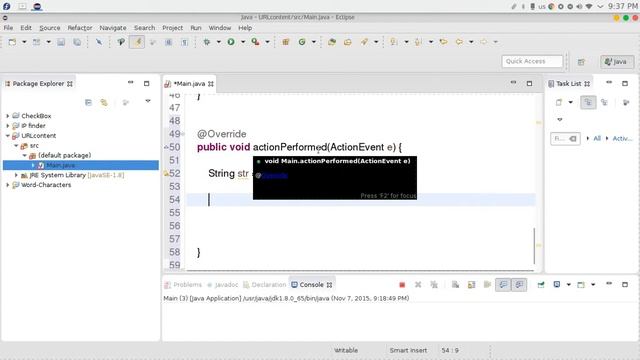The image size is (640, 360).
Task: Toggle Categorized view in Task List
Action: tap(588, 102)
